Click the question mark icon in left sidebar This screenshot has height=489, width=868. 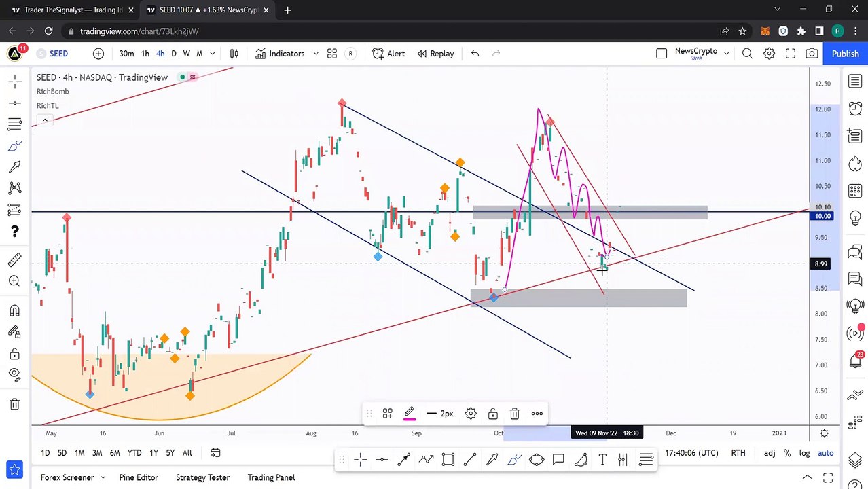15,232
